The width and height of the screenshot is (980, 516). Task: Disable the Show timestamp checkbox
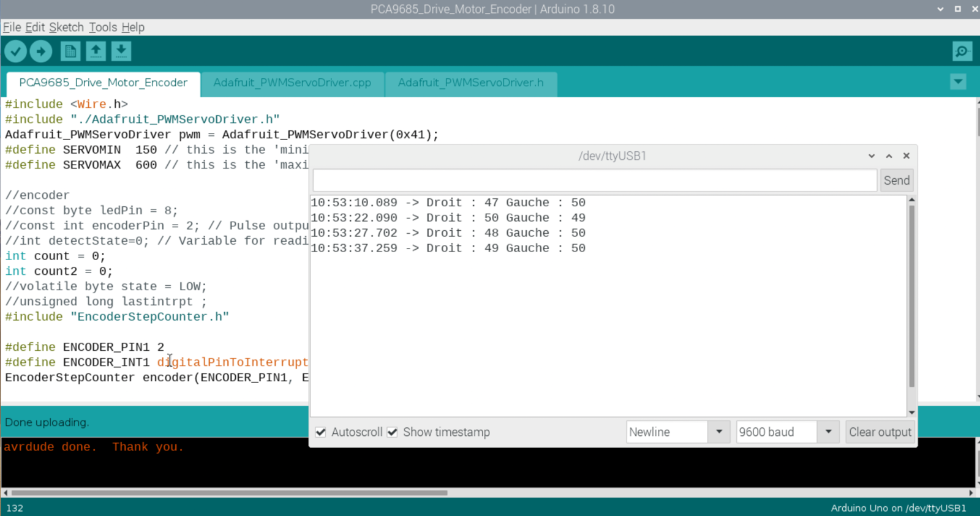(x=393, y=432)
